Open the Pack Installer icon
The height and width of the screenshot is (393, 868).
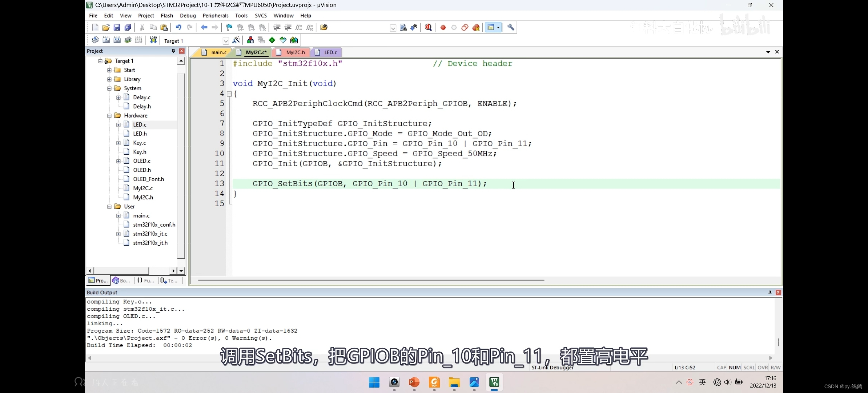(294, 40)
